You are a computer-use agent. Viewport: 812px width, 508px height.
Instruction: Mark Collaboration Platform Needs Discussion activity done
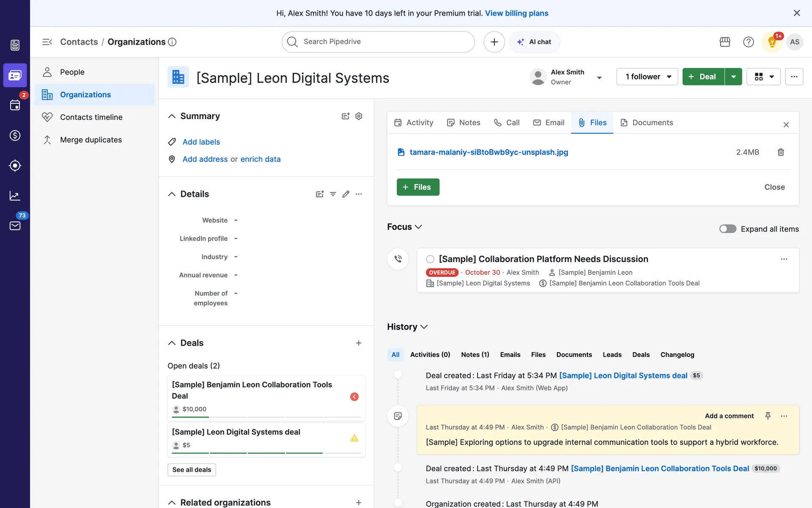tap(430, 259)
